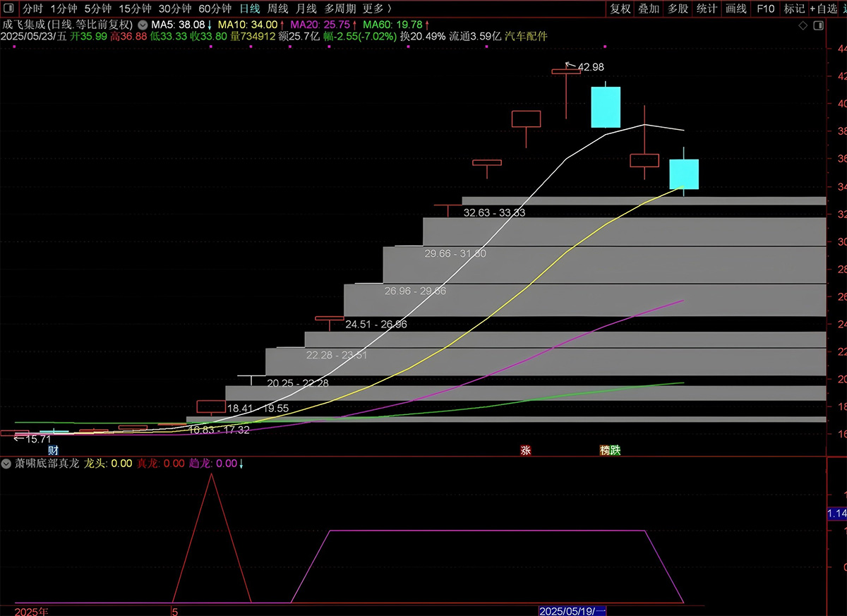Expand the 萧啸底部真龙 indicator dropdown arrow
Viewport: 847px width, 616px height.
(6, 464)
